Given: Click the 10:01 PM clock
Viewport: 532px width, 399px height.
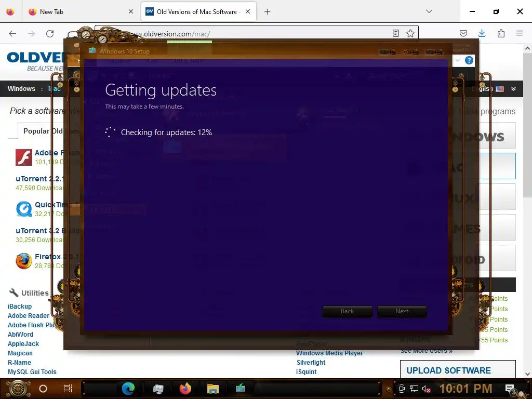Looking at the screenshot, I should (465, 389).
